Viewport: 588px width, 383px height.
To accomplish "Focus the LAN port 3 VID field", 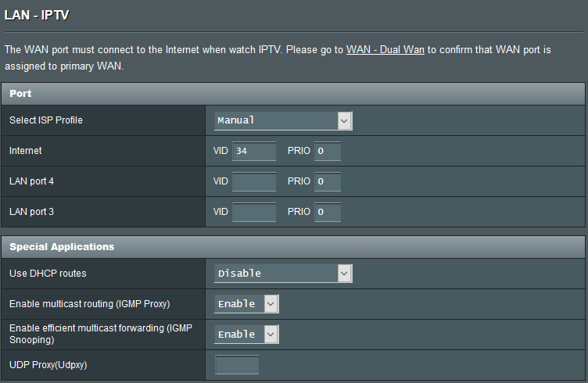I will [254, 212].
